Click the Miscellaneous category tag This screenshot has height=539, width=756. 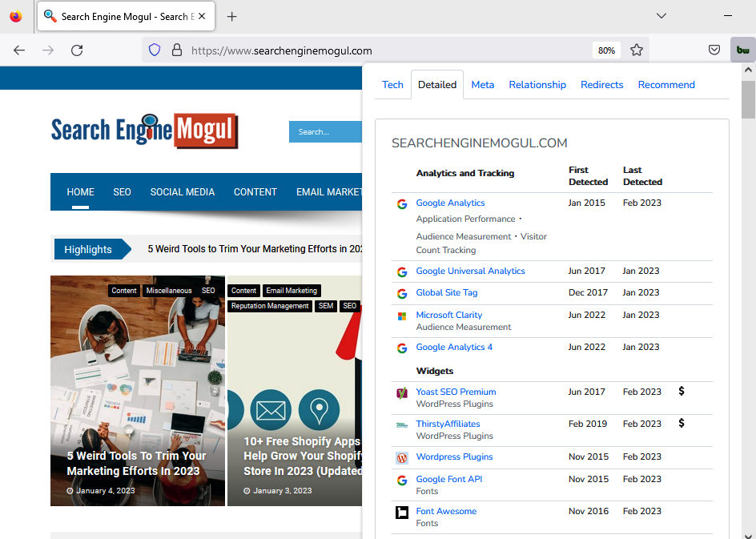pos(169,291)
